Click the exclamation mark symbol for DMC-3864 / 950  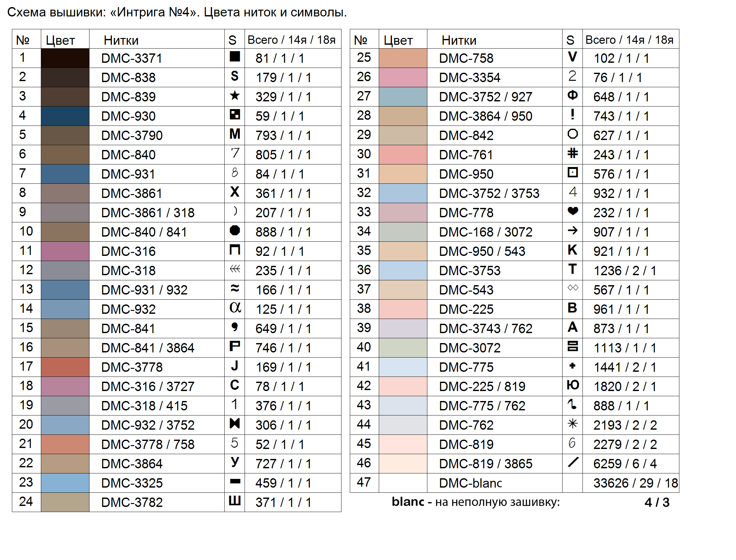click(x=573, y=114)
